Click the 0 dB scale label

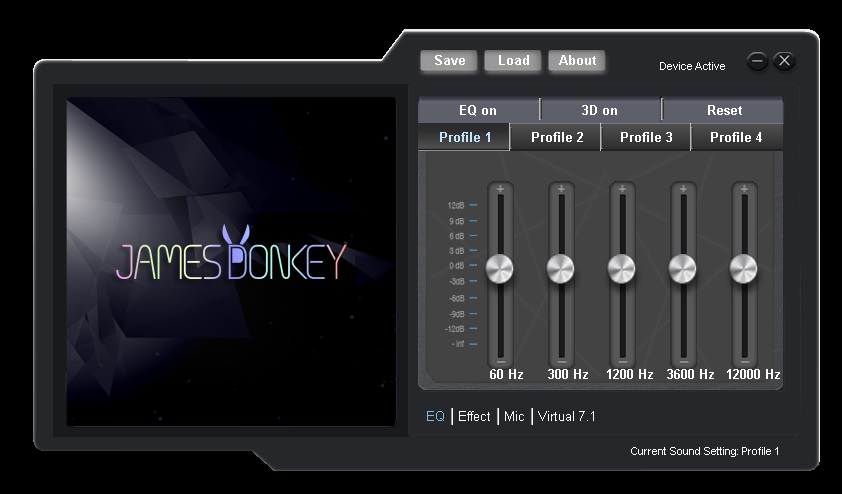click(456, 265)
